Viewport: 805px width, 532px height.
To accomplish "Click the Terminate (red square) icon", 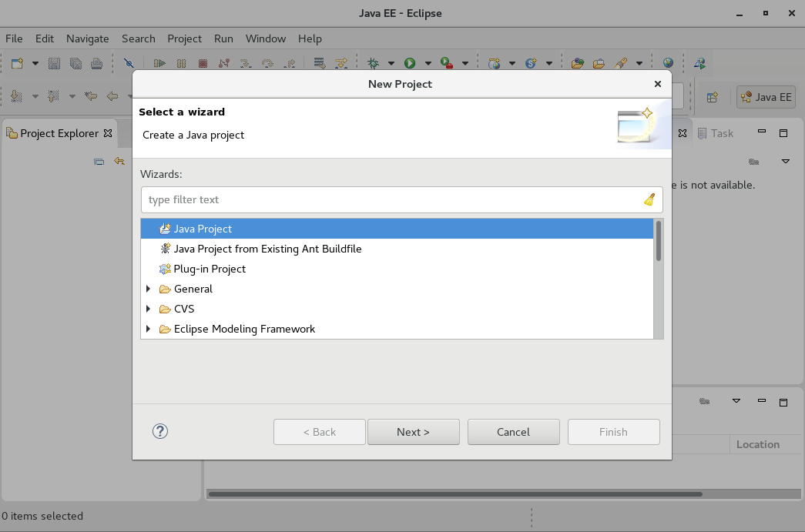I will [203, 63].
